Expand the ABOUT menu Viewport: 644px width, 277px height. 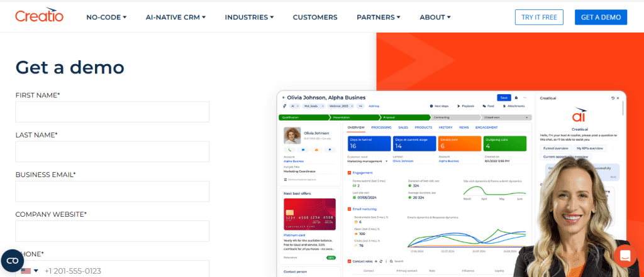435,17
